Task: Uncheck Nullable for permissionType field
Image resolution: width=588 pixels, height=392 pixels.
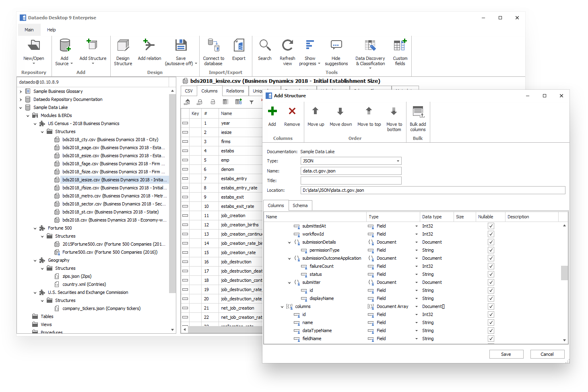Action: pyautogui.click(x=491, y=250)
